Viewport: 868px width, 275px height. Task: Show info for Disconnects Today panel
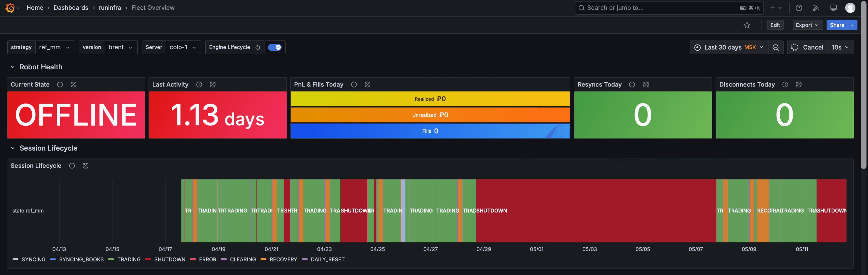[785, 85]
